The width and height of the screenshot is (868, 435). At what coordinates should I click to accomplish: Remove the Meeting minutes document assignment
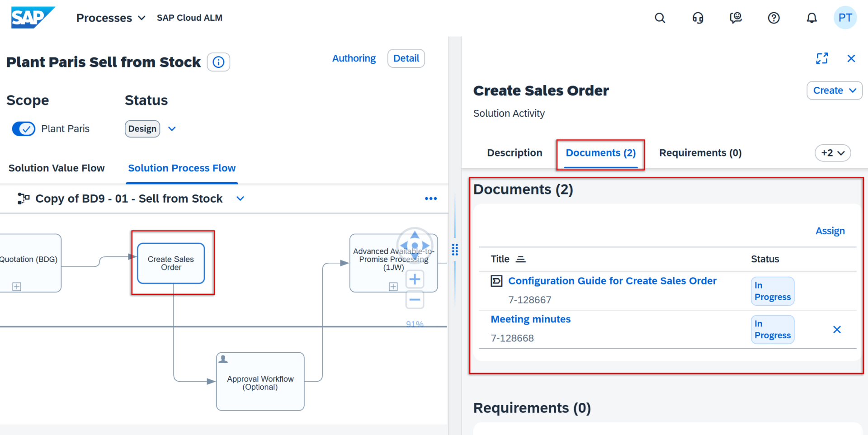pos(837,330)
